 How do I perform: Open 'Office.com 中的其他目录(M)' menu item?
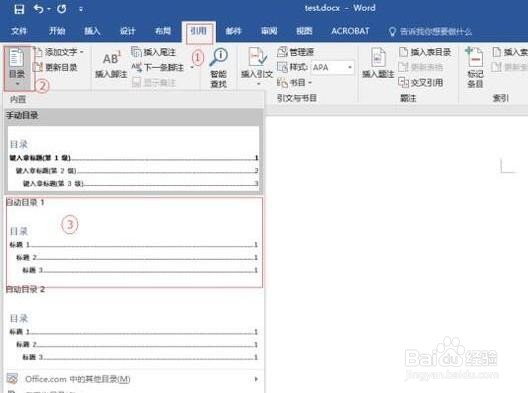tap(134, 380)
